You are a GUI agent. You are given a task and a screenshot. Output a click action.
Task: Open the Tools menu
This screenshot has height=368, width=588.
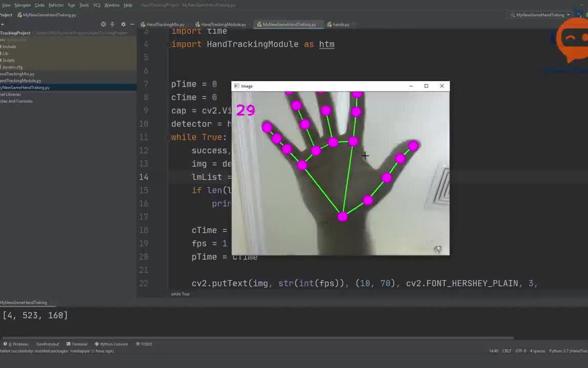pyautogui.click(x=84, y=5)
